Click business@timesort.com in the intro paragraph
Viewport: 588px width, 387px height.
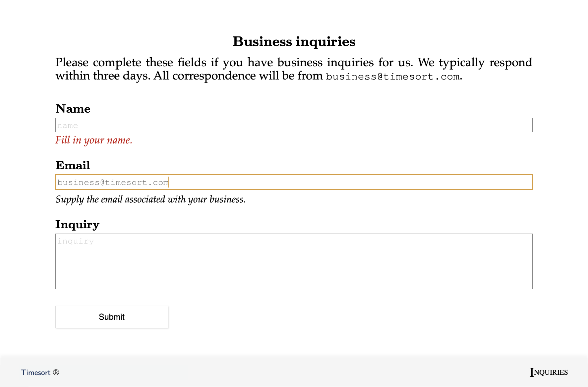click(393, 77)
